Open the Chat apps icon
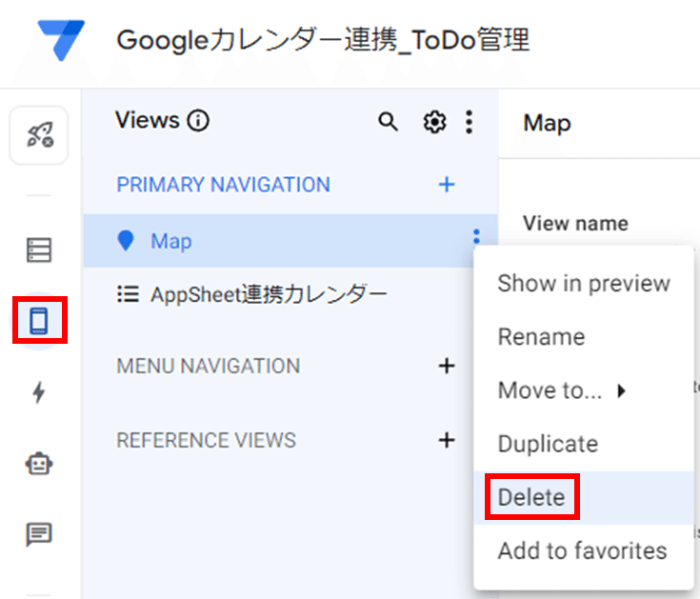 pyautogui.click(x=39, y=534)
